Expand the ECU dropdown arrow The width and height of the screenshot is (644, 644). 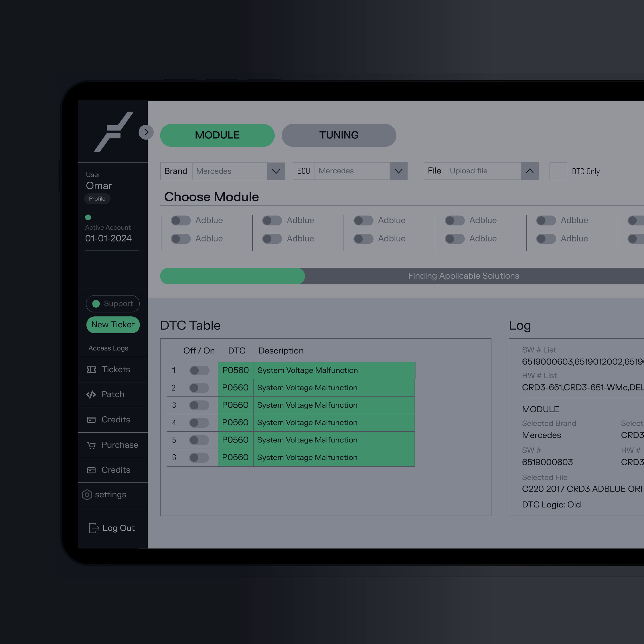pos(398,171)
